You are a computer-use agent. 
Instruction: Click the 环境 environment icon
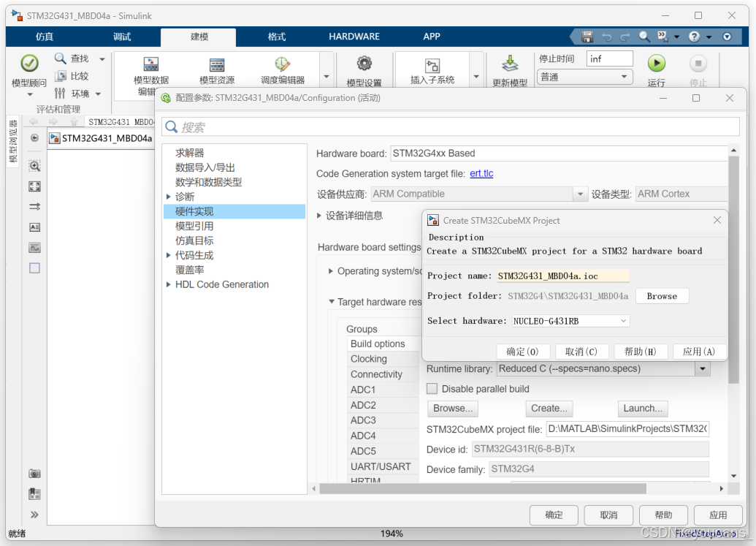click(60, 93)
